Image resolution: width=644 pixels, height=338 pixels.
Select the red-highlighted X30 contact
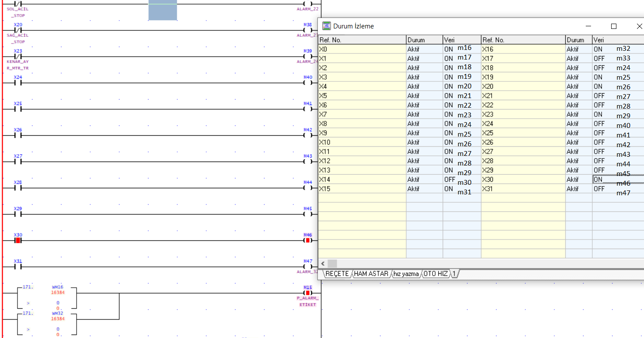point(18,240)
